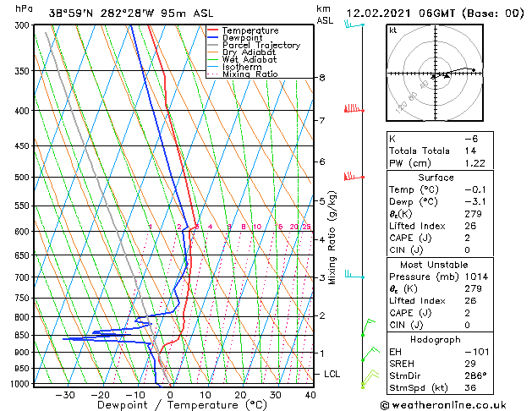Click the K index value -6
Image resolution: width=532 pixels, height=411 pixels.
coord(471,139)
